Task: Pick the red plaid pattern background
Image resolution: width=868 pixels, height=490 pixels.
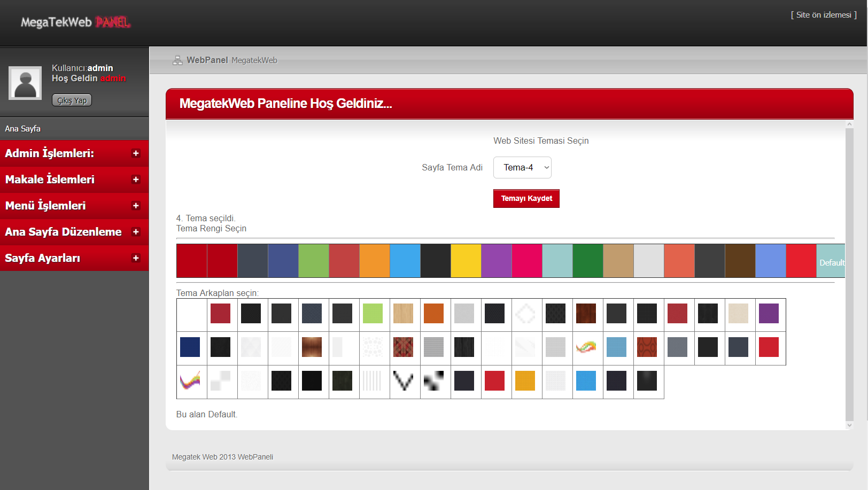Action: [403, 347]
